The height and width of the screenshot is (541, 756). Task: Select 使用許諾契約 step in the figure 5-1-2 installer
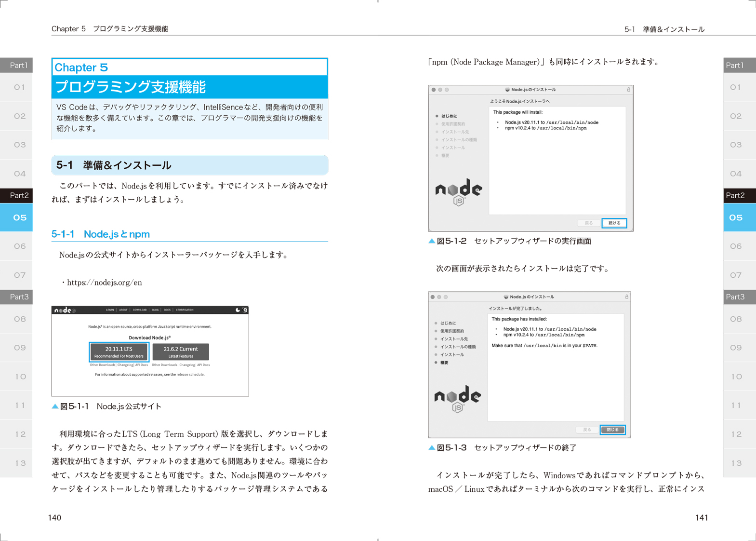coord(453,124)
